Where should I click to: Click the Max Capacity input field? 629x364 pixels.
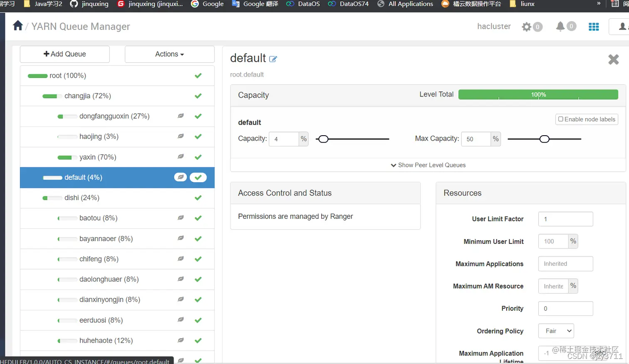pos(476,139)
